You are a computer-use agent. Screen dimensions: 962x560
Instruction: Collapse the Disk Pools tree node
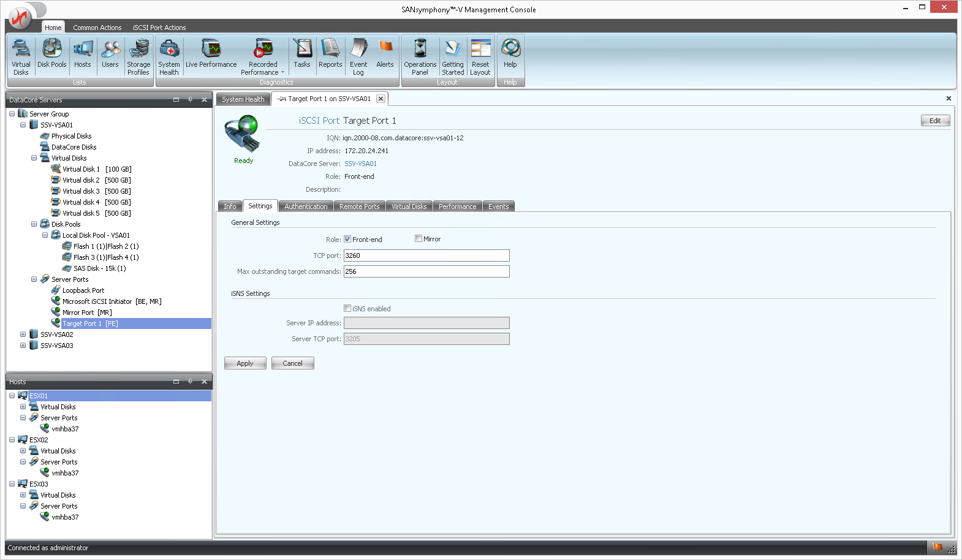click(34, 224)
